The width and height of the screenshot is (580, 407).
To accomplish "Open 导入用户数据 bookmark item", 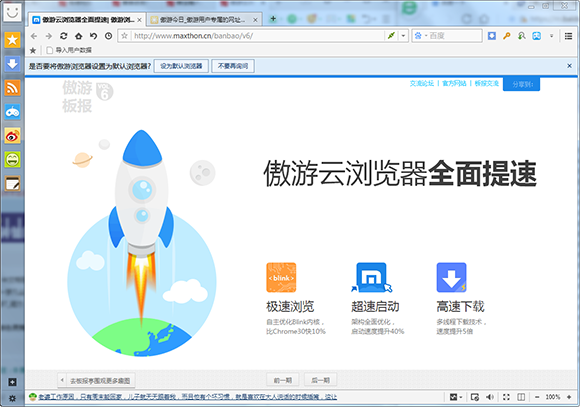I will [69, 50].
